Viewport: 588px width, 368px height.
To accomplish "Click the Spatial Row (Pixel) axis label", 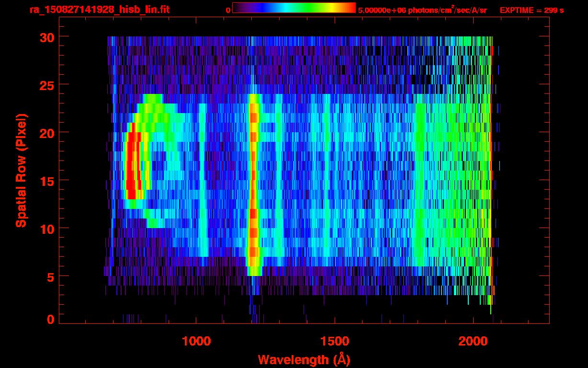I will pyautogui.click(x=21, y=170).
